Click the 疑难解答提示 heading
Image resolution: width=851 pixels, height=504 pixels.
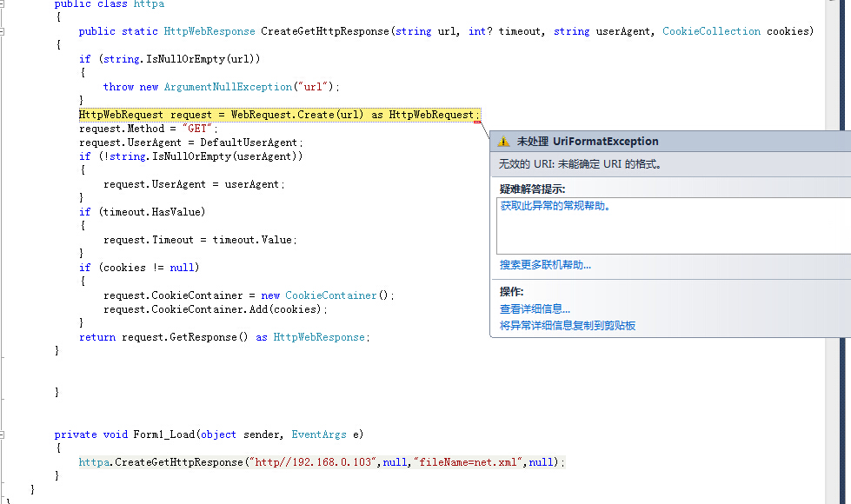532,189
